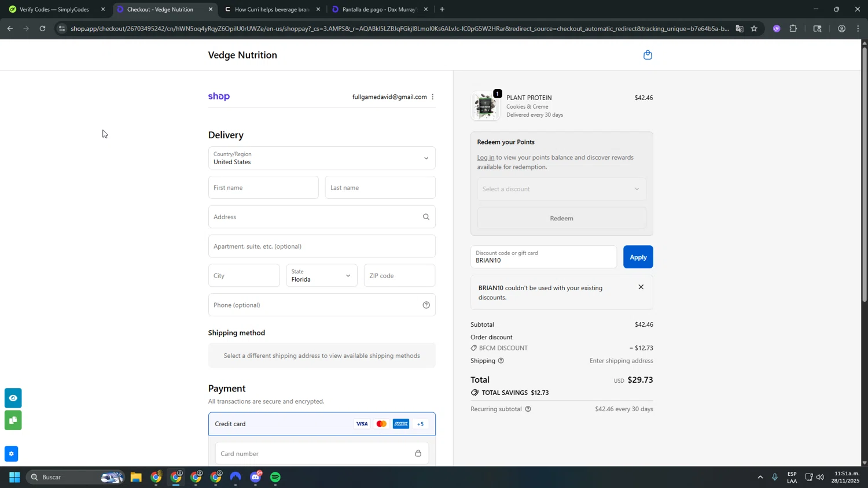Click the Phone (optional) field
Screen dimensions: 868x488
pyautogui.click(x=322, y=305)
